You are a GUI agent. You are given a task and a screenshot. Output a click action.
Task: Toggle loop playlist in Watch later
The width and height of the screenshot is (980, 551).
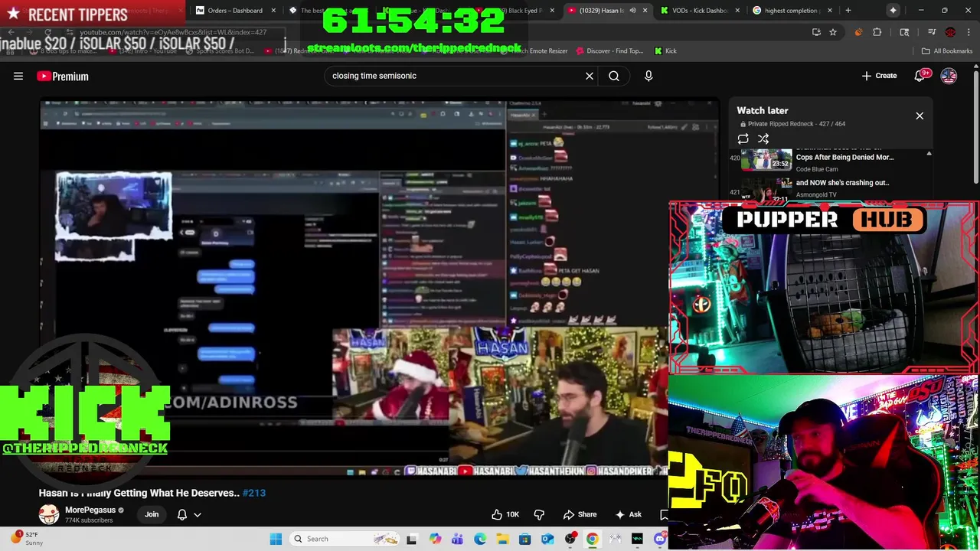[743, 139]
